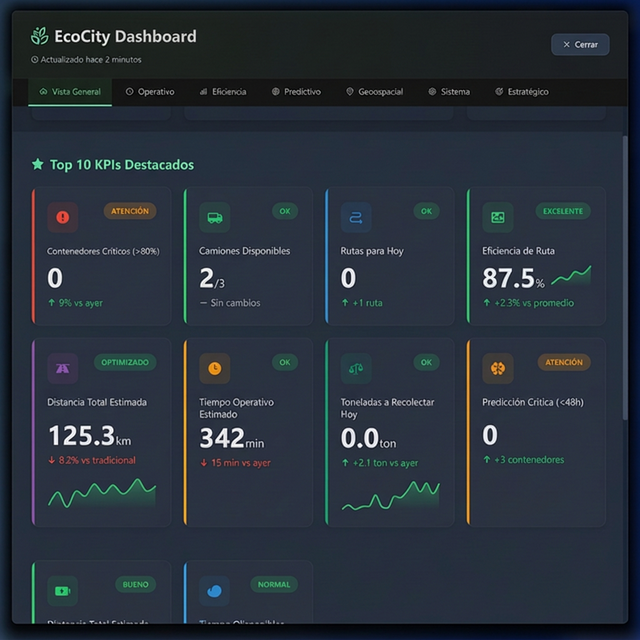Viewport: 640px width, 640px height.
Task: Click the OK badge on Toneladas a Recolectar
Action: [x=426, y=362]
